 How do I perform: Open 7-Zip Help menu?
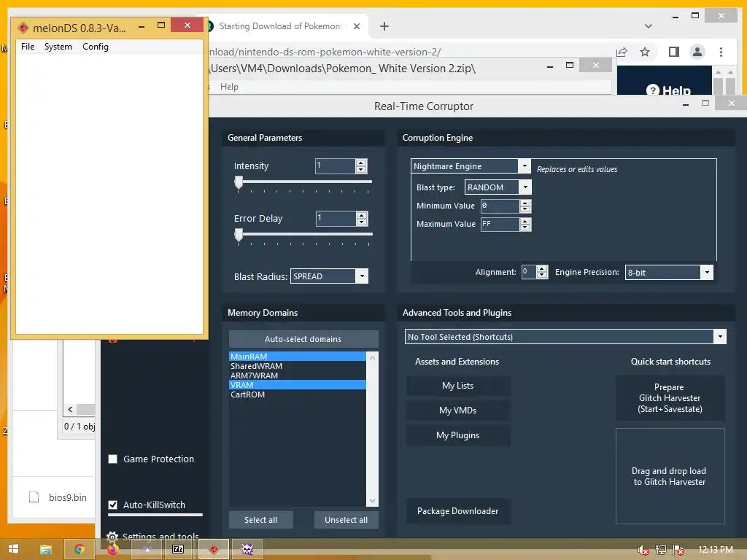pyautogui.click(x=229, y=87)
